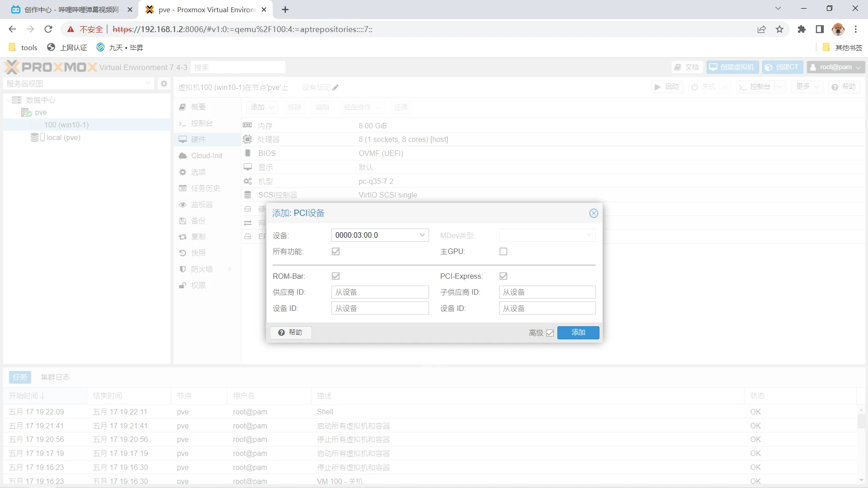This screenshot has width=868, height=488.
Task: Toggle the browser side panel icon
Action: point(820,29)
